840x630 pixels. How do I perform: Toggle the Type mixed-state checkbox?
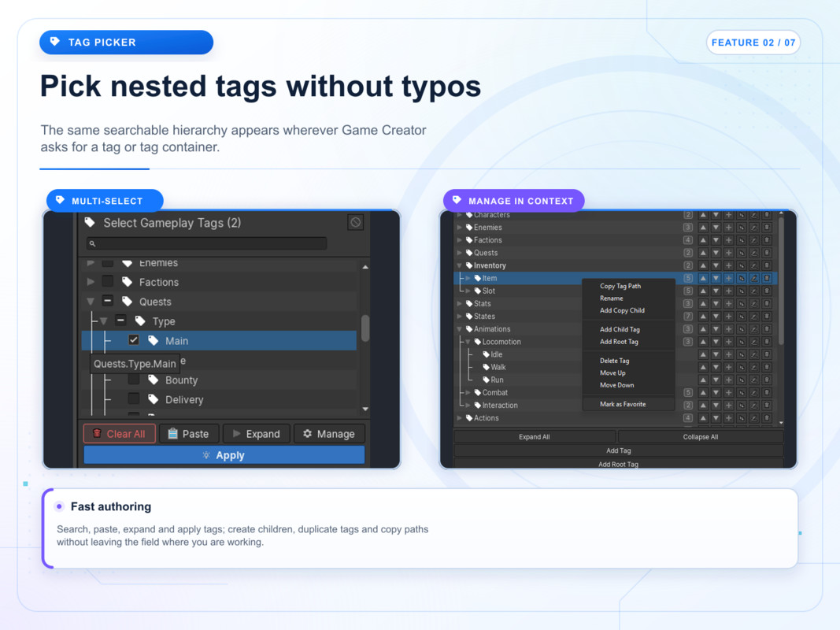(120, 321)
